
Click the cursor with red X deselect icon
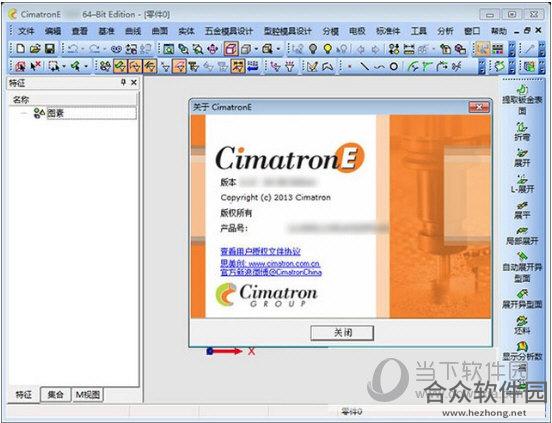pos(35,66)
